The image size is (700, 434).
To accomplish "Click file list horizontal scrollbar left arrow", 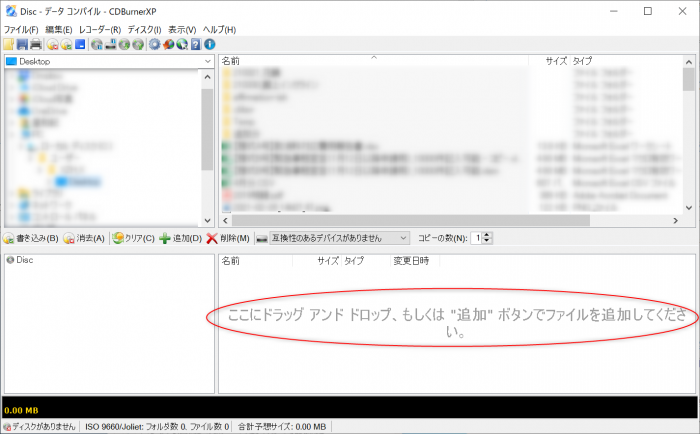I will (x=225, y=221).
